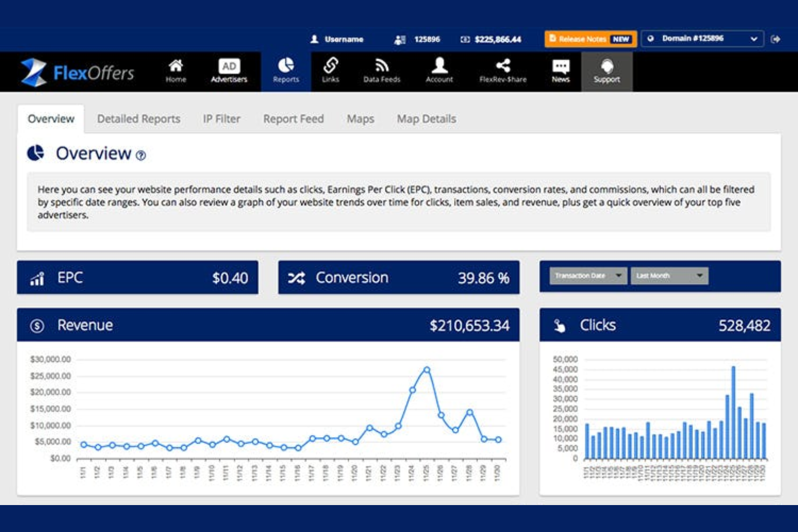Image resolution: width=798 pixels, height=532 pixels.
Task: Open the Data Feeds RSS icon
Action: click(382, 65)
